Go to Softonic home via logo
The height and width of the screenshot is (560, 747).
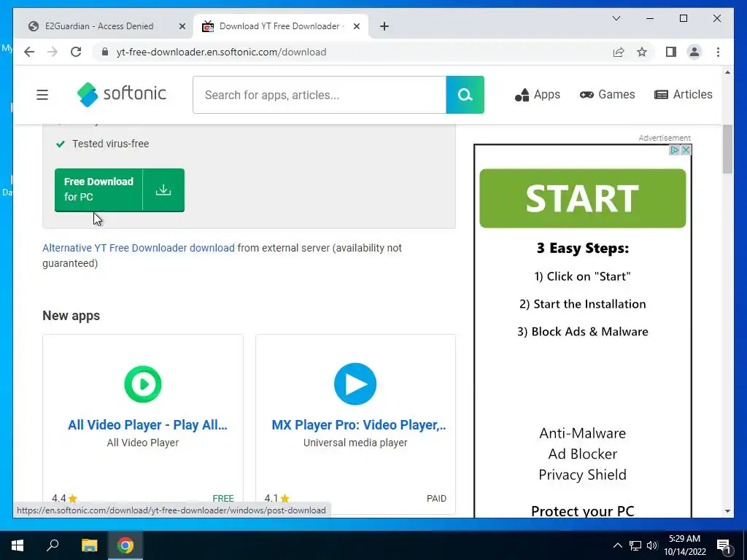coord(122,94)
